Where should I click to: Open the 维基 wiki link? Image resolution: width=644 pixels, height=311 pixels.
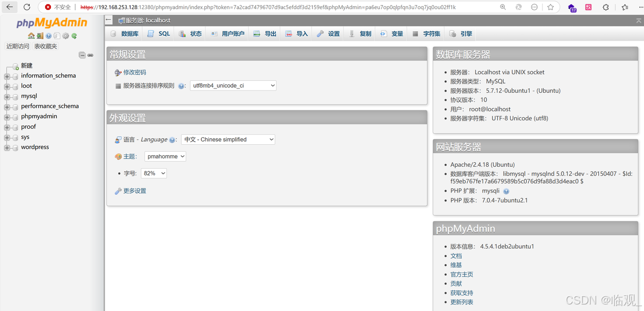point(456,265)
